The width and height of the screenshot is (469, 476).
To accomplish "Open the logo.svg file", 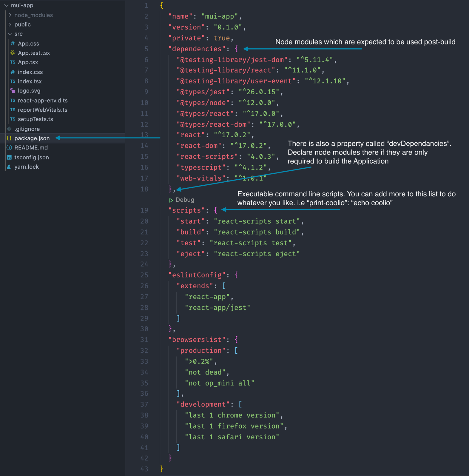I will pos(29,91).
